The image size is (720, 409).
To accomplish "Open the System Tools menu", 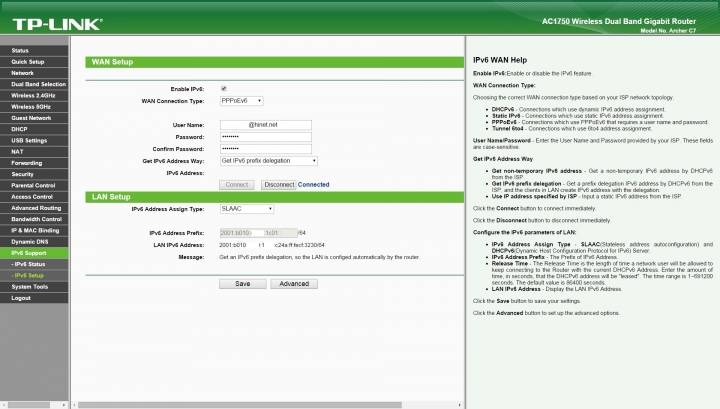I will [34, 286].
